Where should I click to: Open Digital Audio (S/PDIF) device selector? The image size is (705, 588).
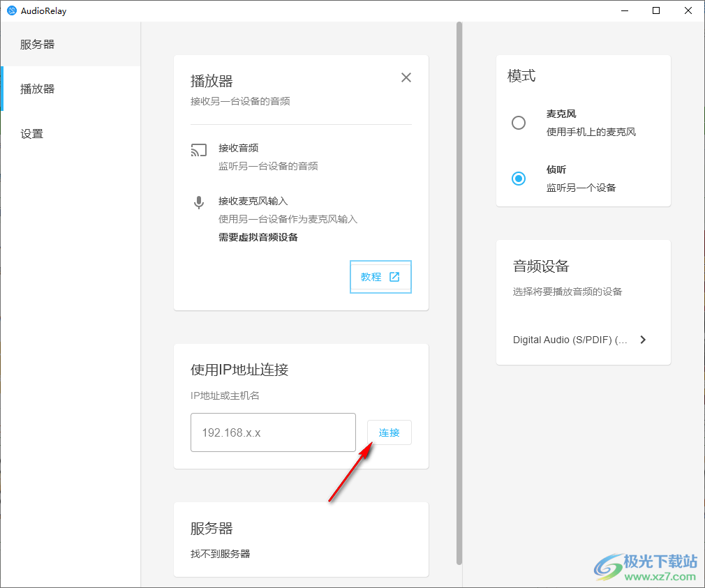click(x=570, y=340)
